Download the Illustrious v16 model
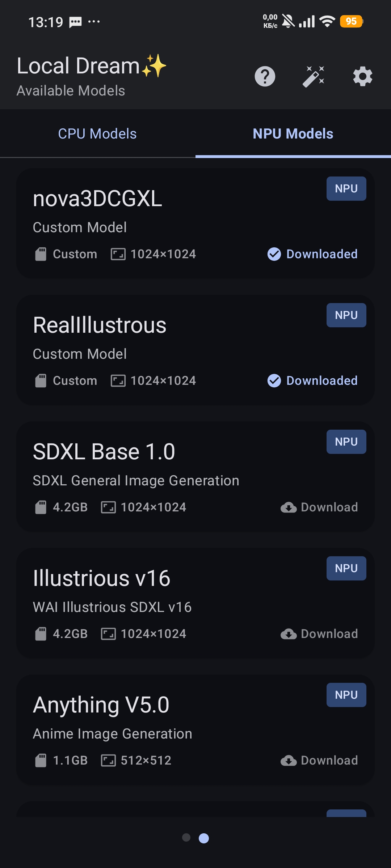This screenshot has height=868, width=391. click(319, 634)
